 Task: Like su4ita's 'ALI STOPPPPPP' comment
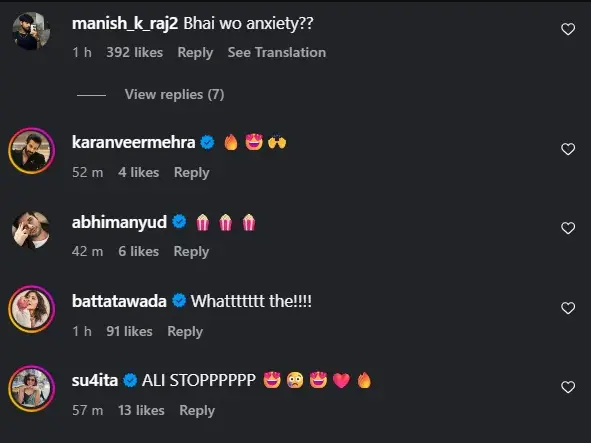pos(568,387)
